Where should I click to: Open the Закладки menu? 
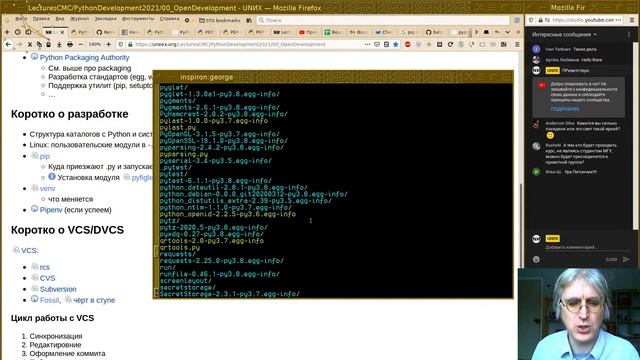tap(105, 19)
